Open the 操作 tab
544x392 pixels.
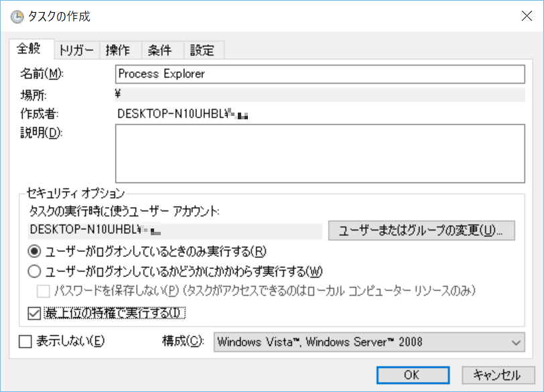pyautogui.click(x=119, y=50)
